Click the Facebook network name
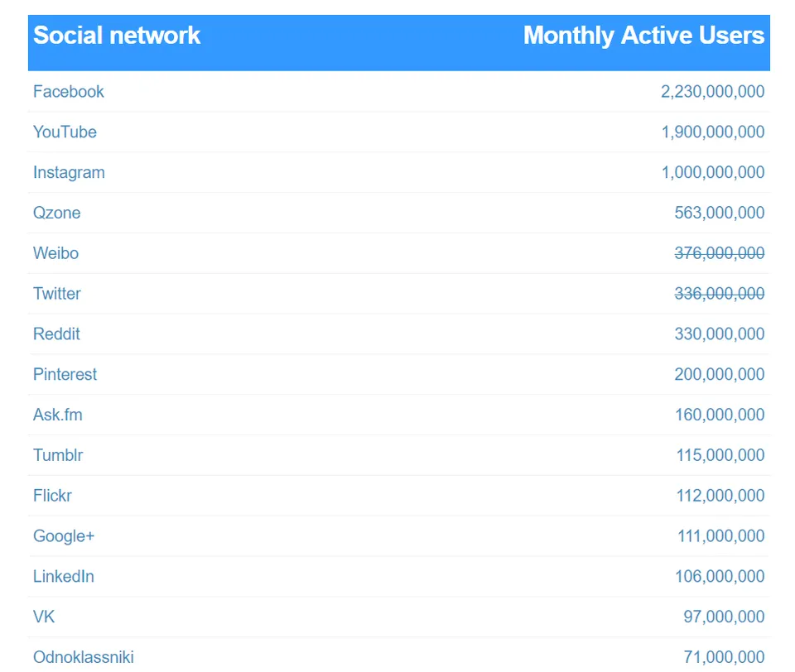 point(69,92)
